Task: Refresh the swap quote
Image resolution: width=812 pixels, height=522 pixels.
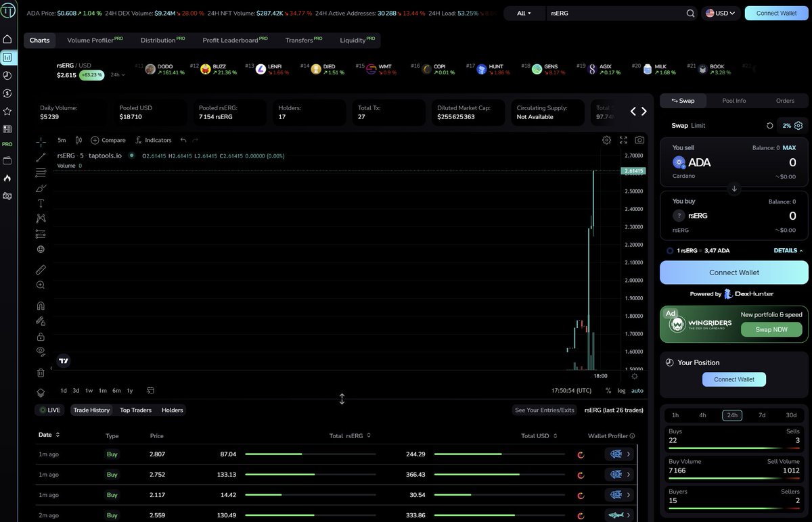Action: tap(769, 126)
